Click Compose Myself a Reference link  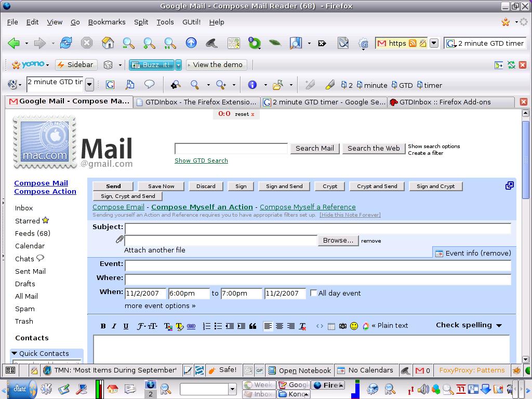click(308, 207)
